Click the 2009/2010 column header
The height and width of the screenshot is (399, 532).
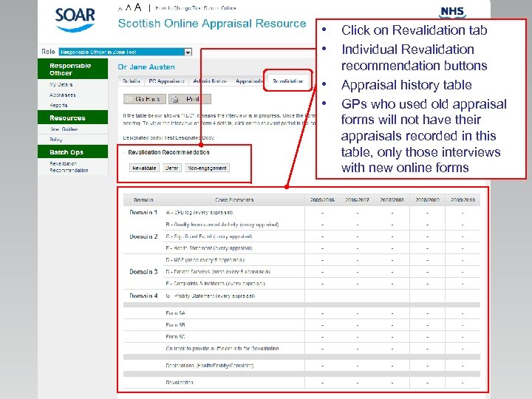463,199
